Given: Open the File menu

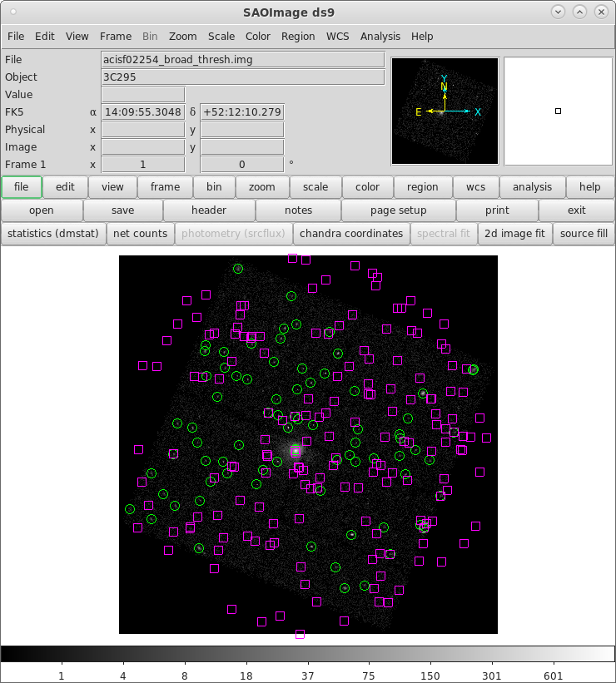Looking at the screenshot, I should [15, 37].
